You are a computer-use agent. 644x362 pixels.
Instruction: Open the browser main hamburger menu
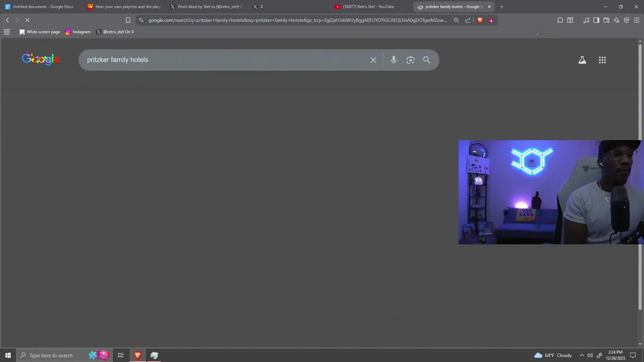tap(636, 20)
